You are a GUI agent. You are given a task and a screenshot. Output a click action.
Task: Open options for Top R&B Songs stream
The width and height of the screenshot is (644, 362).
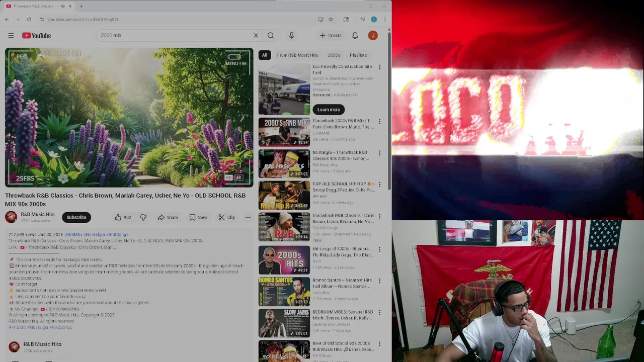click(380, 216)
